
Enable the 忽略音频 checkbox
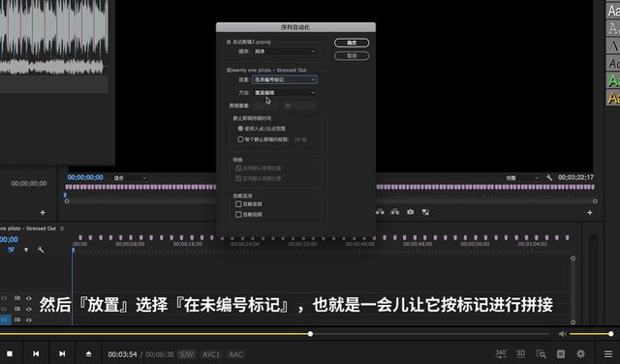(238, 204)
